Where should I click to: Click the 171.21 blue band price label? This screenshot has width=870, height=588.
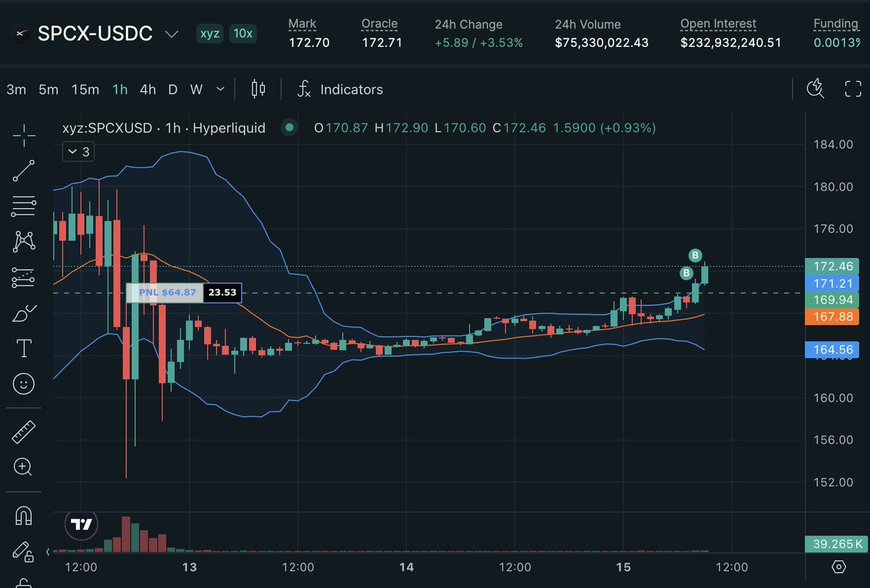point(832,283)
